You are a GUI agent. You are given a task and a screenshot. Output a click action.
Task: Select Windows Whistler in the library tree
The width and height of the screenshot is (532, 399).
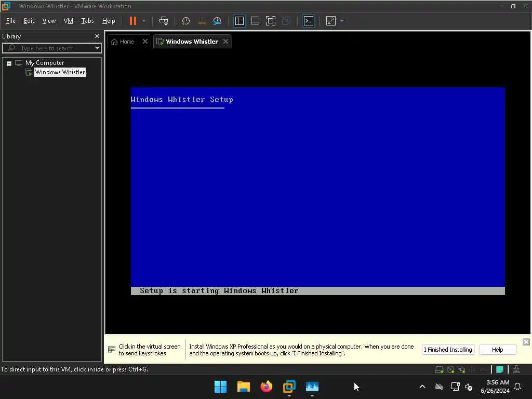[60, 72]
